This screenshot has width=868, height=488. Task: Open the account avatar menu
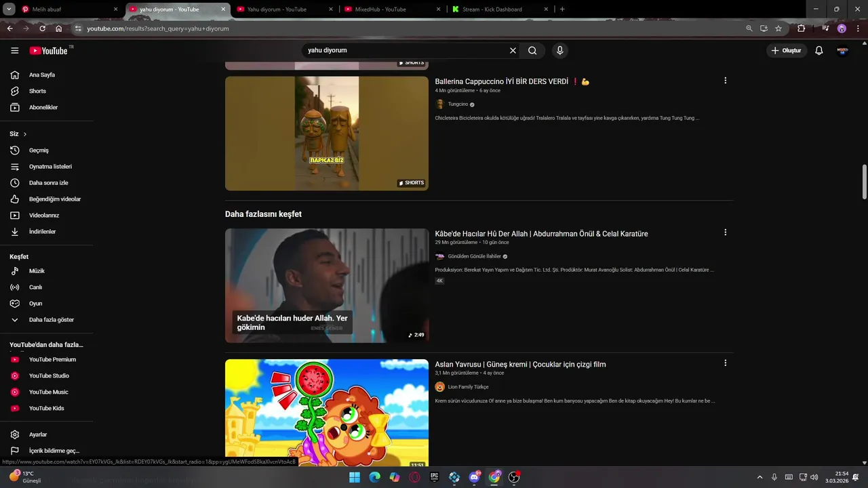point(842,51)
